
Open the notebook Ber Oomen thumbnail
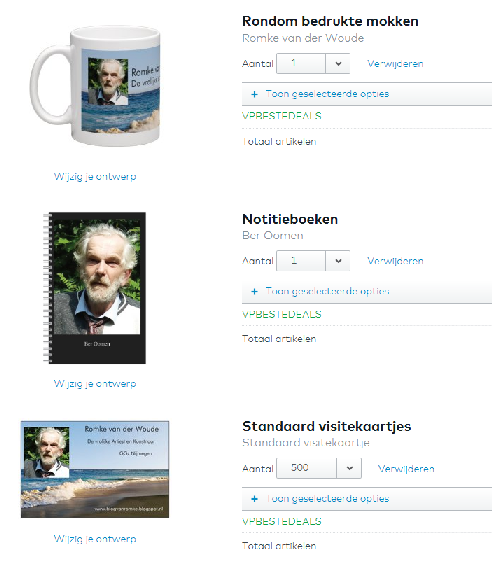[x=95, y=288]
